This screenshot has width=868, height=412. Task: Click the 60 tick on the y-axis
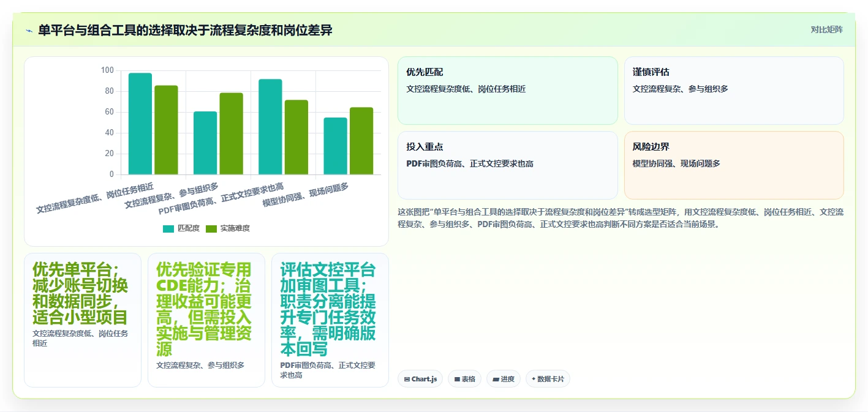(x=109, y=112)
